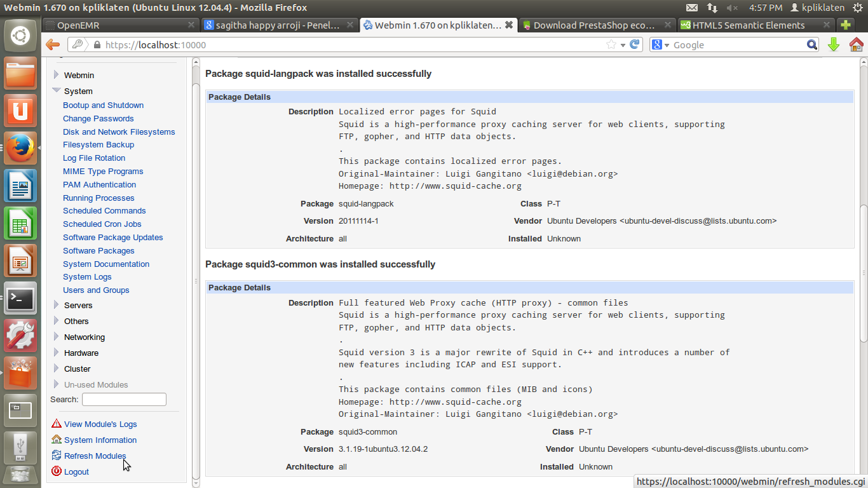The height and width of the screenshot is (488, 868).
Task: Click the search magnifier icon
Action: [x=812, y=44]
